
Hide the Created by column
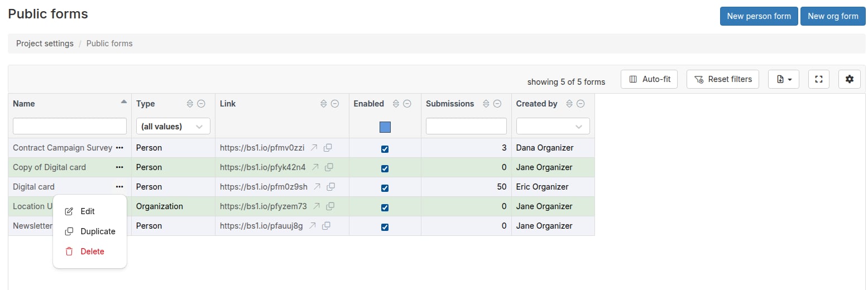[x=581, y=104]
